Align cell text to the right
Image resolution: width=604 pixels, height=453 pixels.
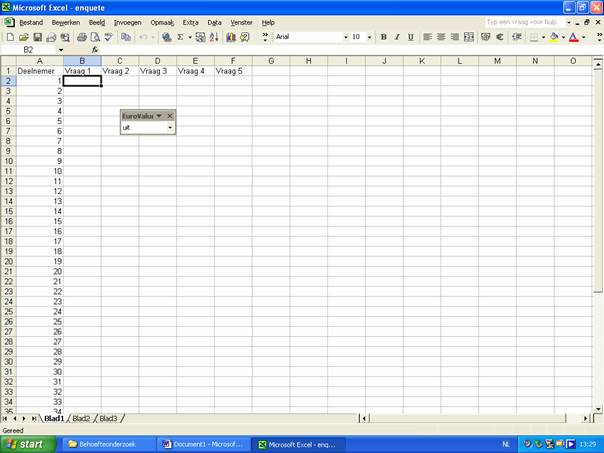tap(455, 37)
